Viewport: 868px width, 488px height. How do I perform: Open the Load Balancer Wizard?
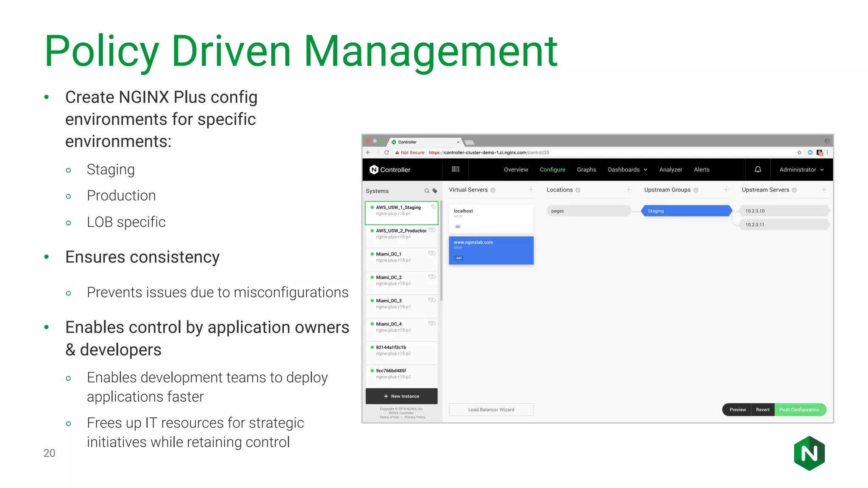tap(491, 410)
